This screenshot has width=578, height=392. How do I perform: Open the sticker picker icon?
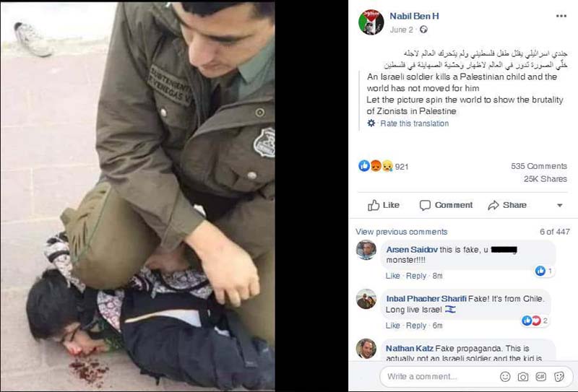[x=558, y=376]
